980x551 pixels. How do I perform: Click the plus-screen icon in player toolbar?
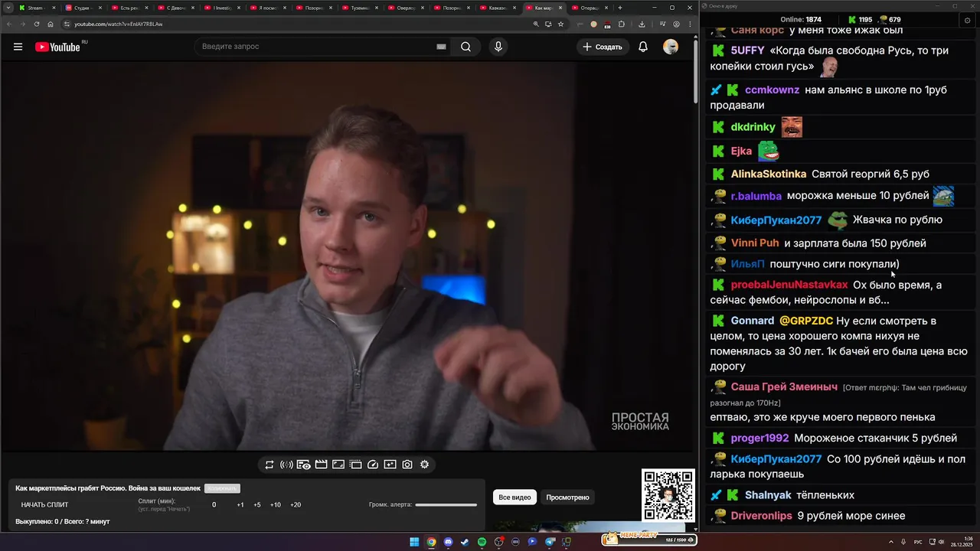[x=390, y=465]
